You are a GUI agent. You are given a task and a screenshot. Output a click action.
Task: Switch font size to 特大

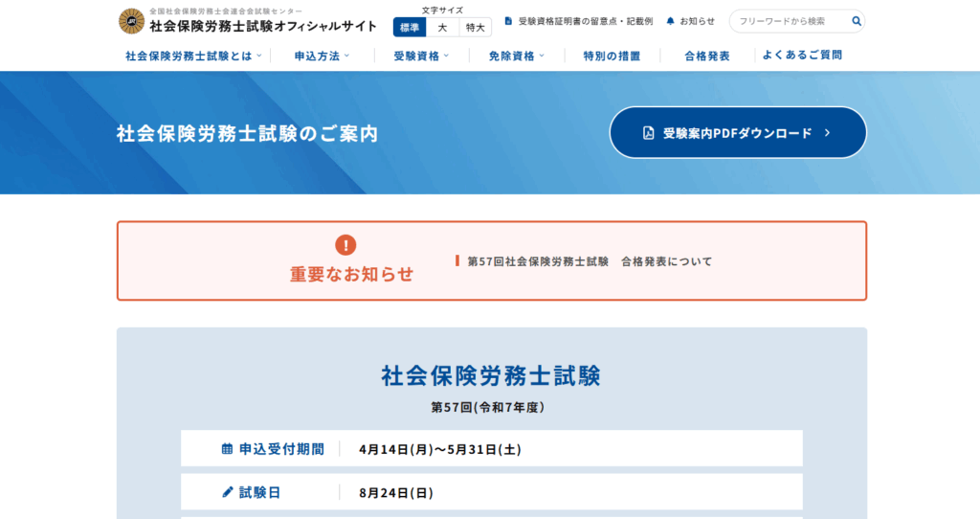pyautogui.click(x=475, y=27)
